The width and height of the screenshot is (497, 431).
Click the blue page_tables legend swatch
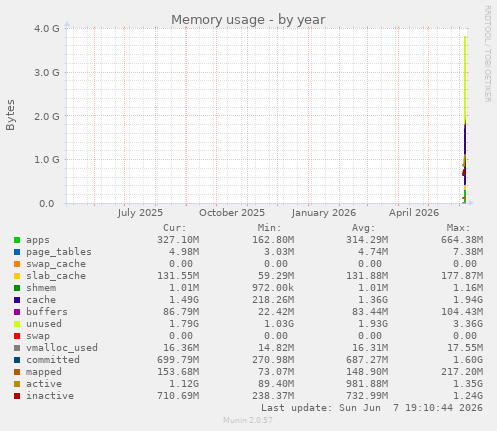[x=17, y=252]
